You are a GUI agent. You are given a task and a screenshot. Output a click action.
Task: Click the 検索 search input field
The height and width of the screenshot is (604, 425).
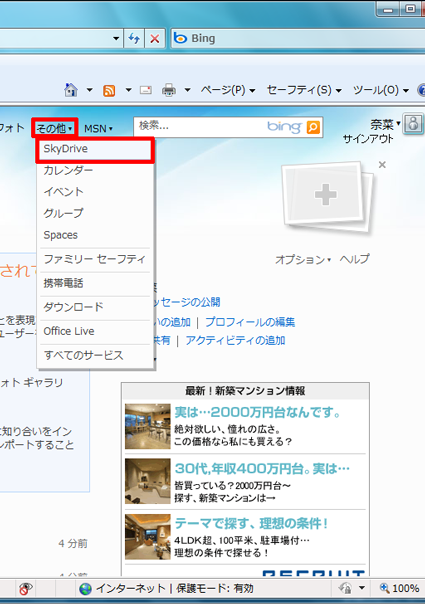click(199, 126)
